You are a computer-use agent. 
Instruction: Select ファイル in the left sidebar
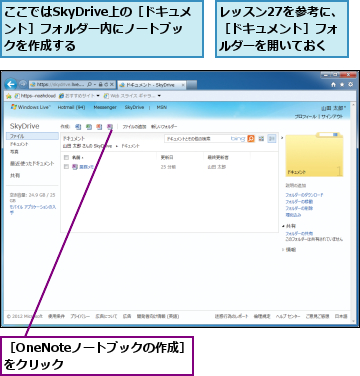point(32,136)
